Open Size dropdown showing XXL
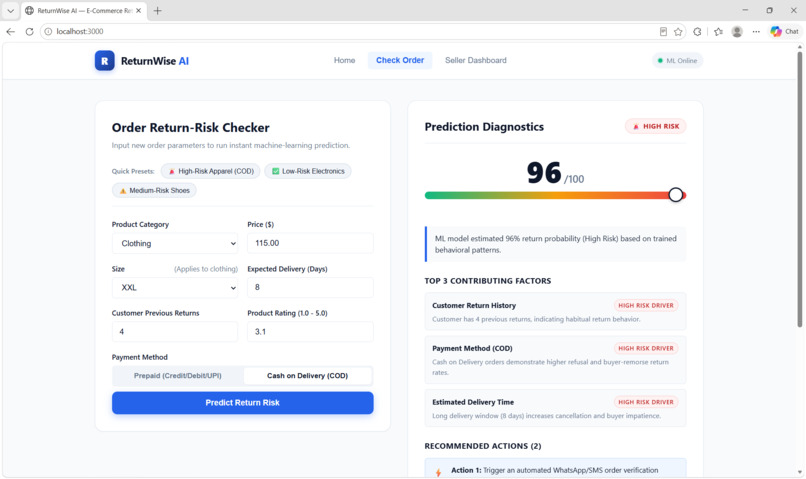 (x=175, y=287)
